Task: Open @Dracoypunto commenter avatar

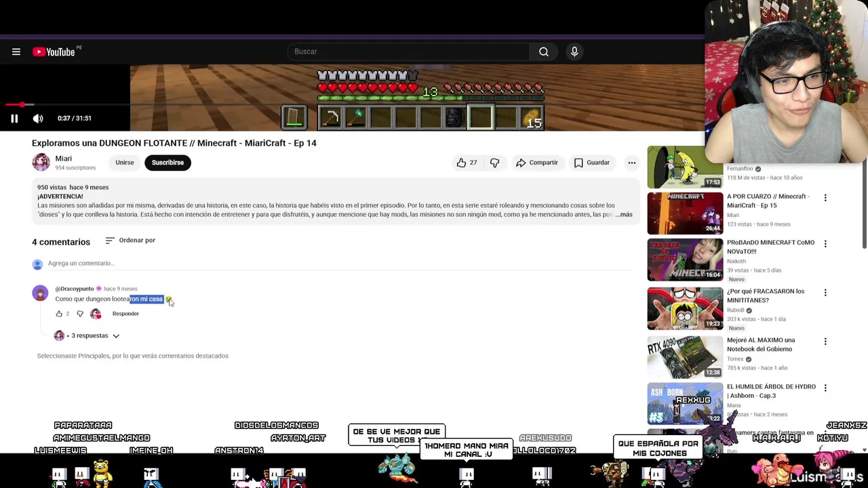Action: click(x=40, y=293)
